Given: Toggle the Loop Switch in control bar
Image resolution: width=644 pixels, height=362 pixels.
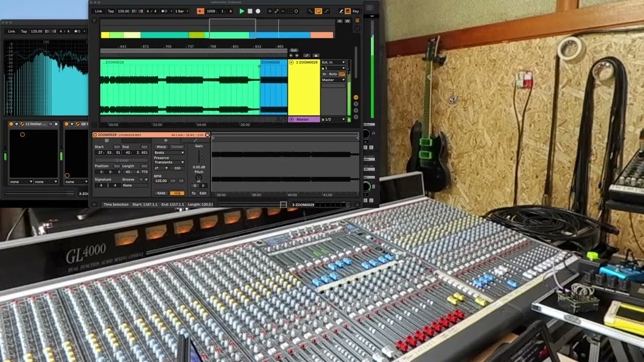Looking at the screenshot, I should point(318,11).
